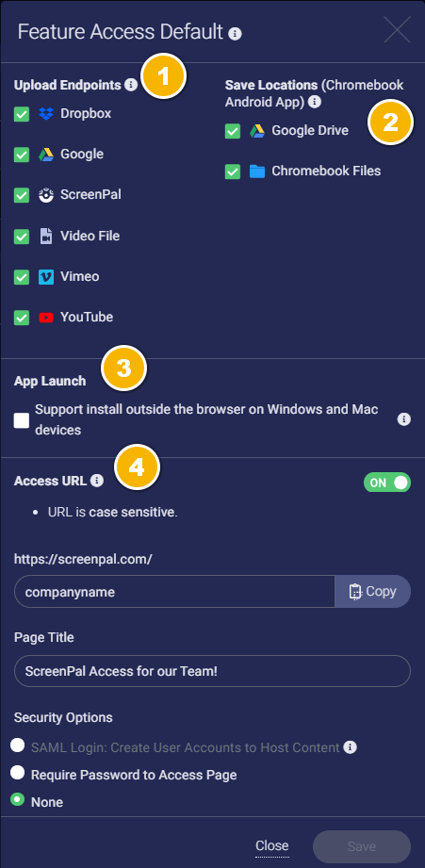
Task: Click the YouTube logo icon
Action: [x=46, y=318]
